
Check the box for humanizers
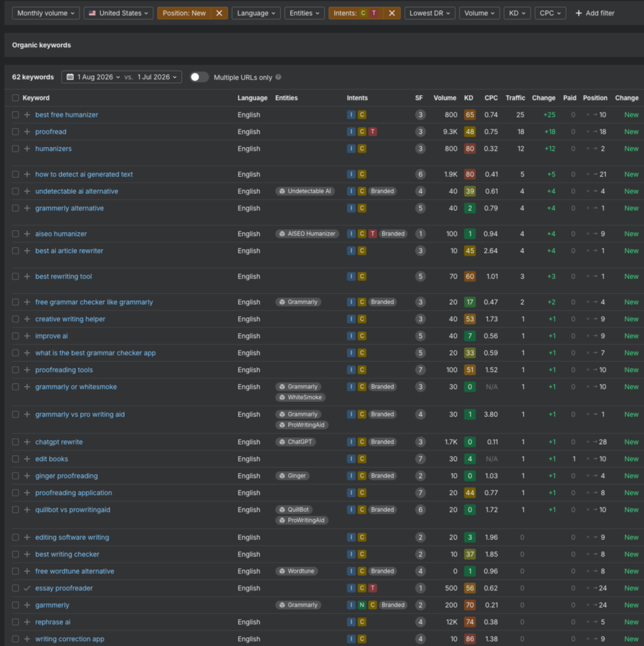(15, 148)
